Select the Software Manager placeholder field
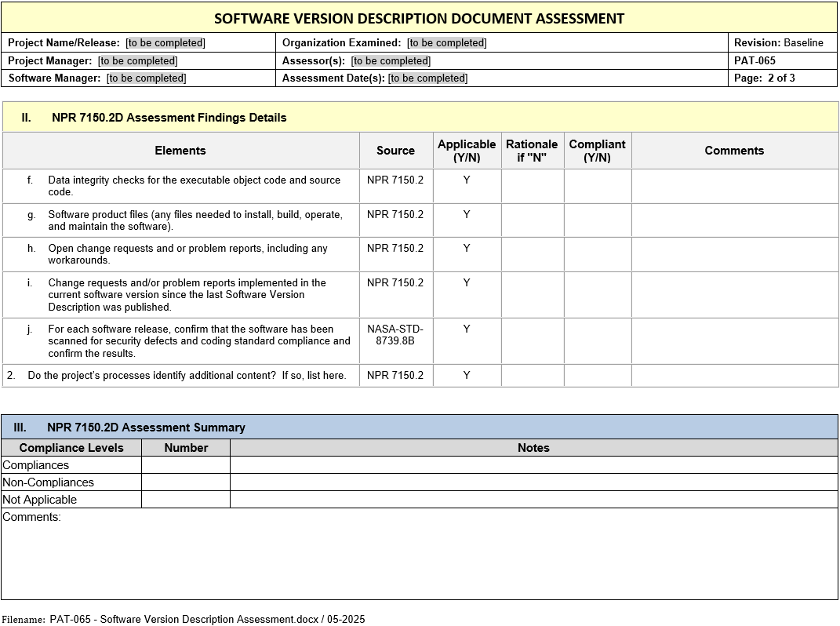The width and height of the screenshot is (840, 626). tap(147, 78)
